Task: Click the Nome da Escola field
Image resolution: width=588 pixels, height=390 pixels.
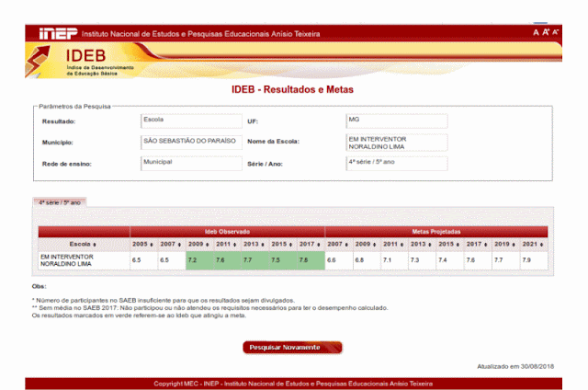Action: (396, 143)
